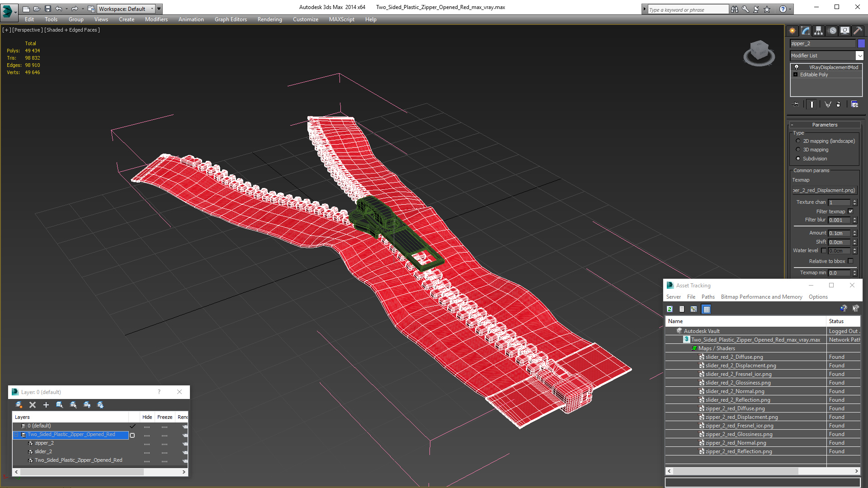Viewport: 868px width, 488px height.
Task: Toggle VRayDisplacementMod lightbulb on/off
Action: click(x=797, y=67)
